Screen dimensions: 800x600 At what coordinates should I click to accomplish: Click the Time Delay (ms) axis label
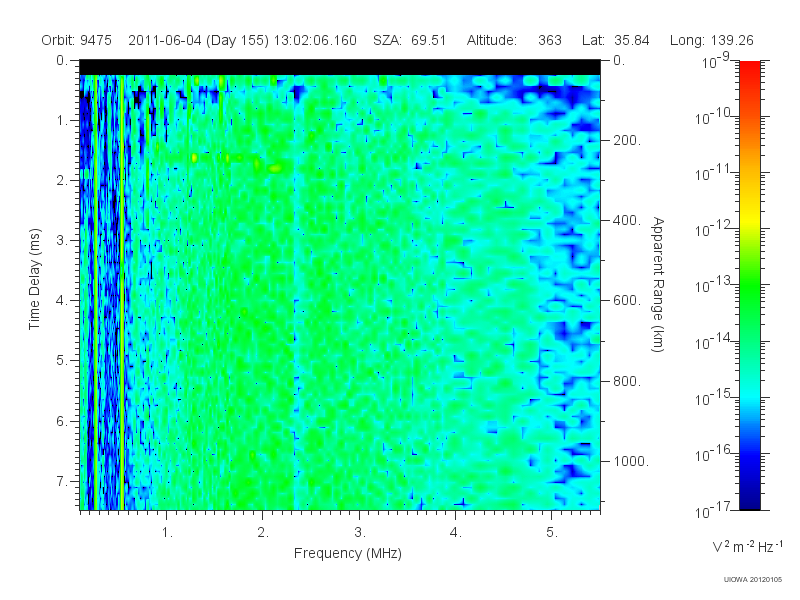click(x=34, y=279)
